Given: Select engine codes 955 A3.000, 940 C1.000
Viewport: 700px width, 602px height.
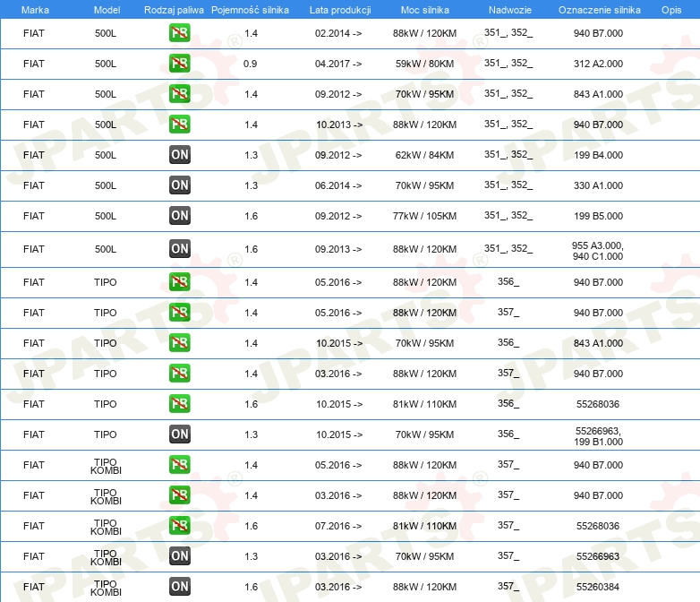Looking at the screenshot, I should 598,251.
